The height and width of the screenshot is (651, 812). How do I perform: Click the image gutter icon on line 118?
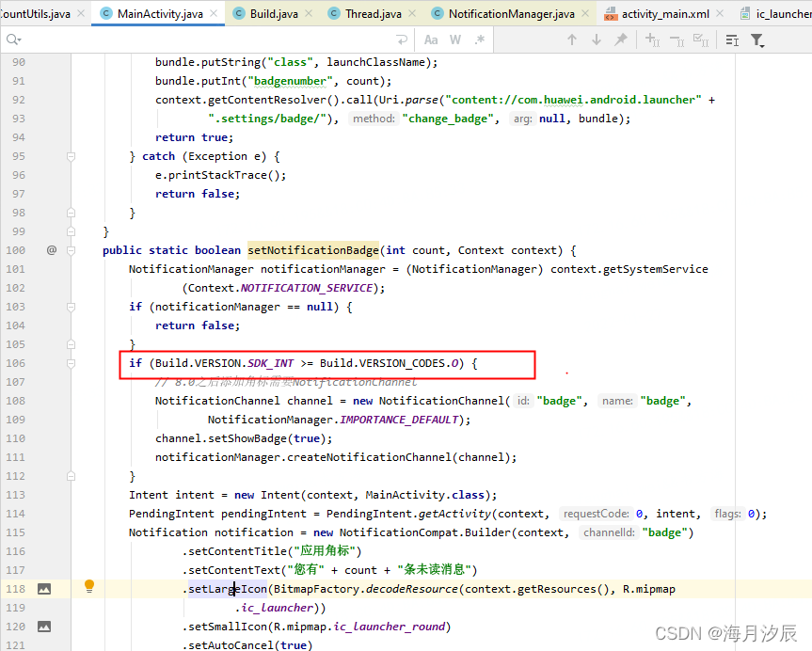click(x=44, y=589)
